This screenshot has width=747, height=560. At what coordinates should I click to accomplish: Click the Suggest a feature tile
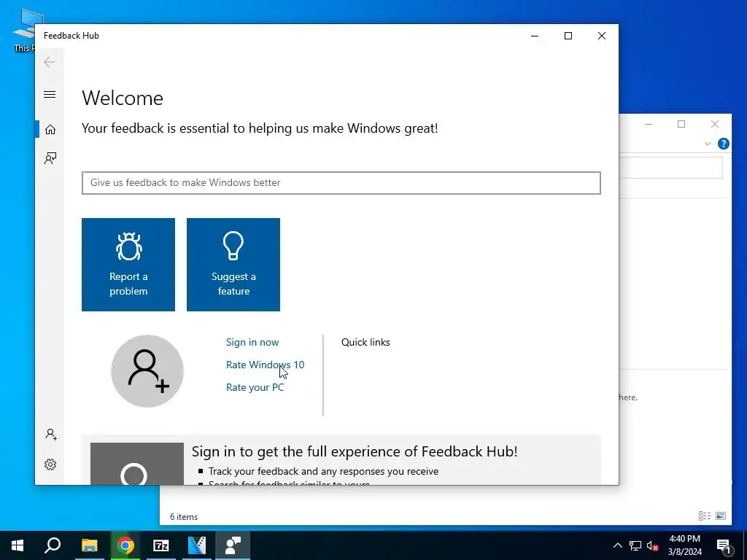233,265
